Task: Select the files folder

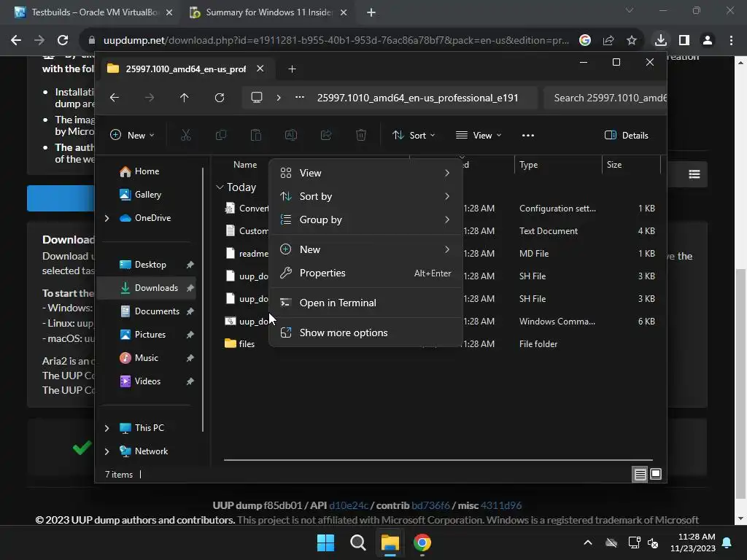Action: click(x=247, y=344)
